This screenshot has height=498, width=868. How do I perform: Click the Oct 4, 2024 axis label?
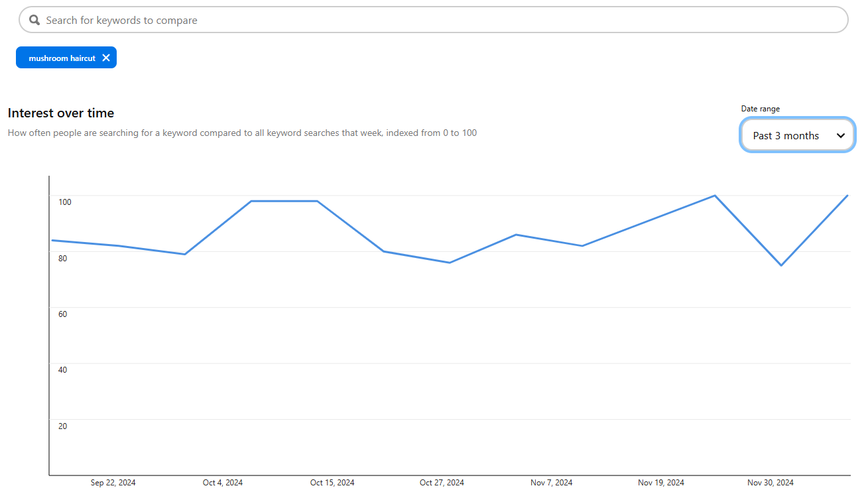pos(223,483)
